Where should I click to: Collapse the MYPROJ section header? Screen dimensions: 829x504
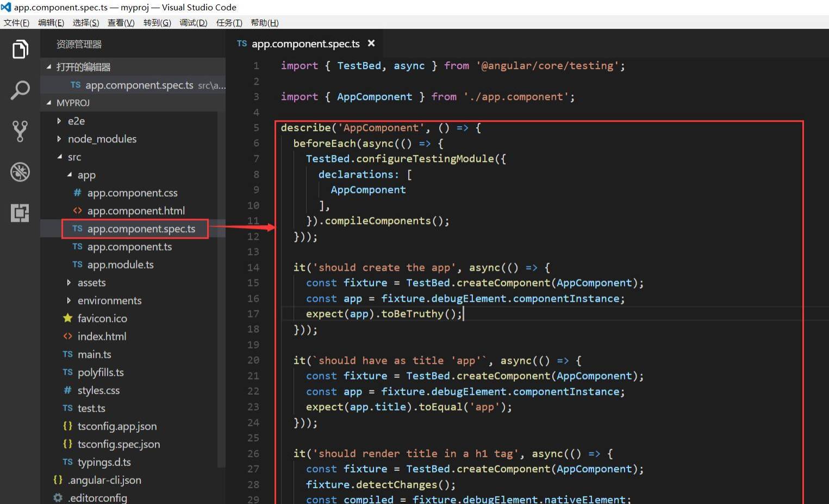pos(73,103)
